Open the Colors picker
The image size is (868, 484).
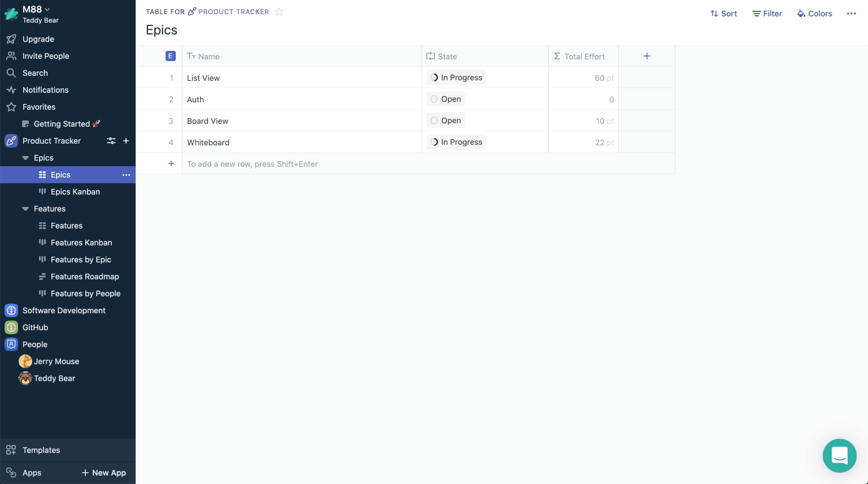(x=814, y=14)
